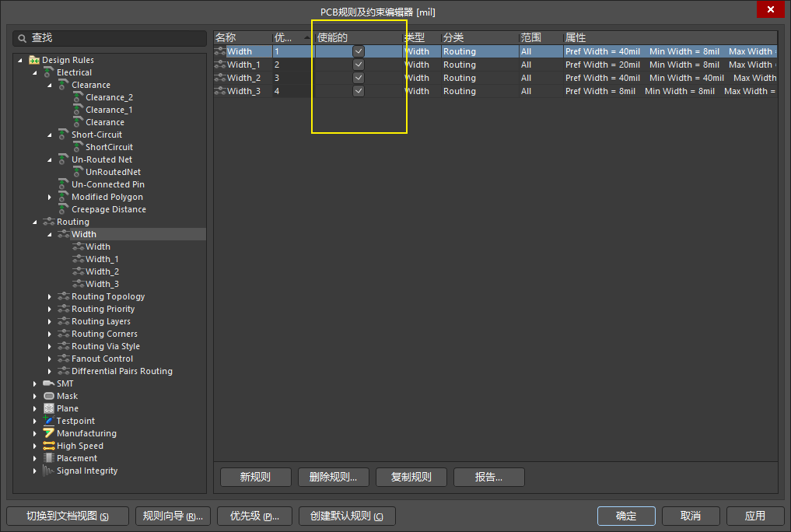
Task: Sort rules by the 名称 column header
Action: (x=241, y=37)
